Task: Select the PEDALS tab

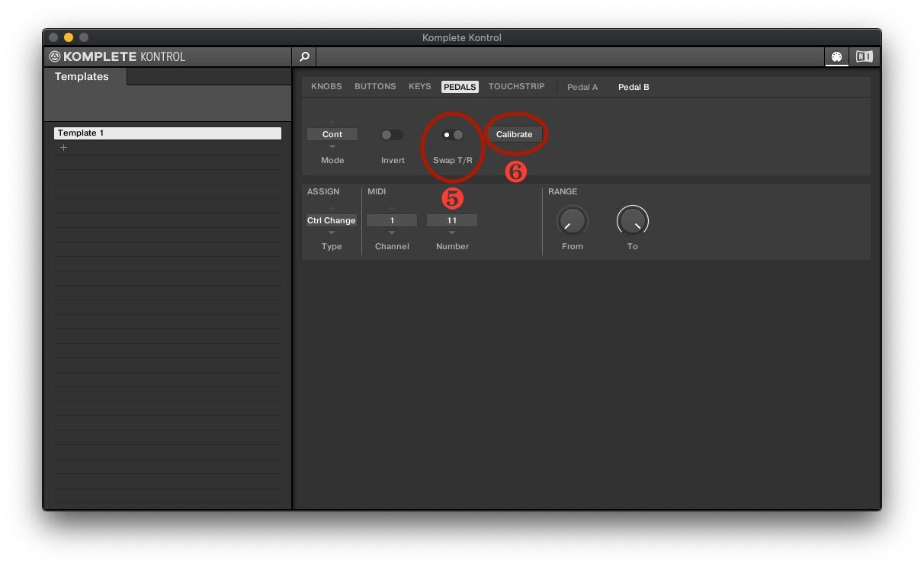Action: pyautogui.click(x=460, y=87)
